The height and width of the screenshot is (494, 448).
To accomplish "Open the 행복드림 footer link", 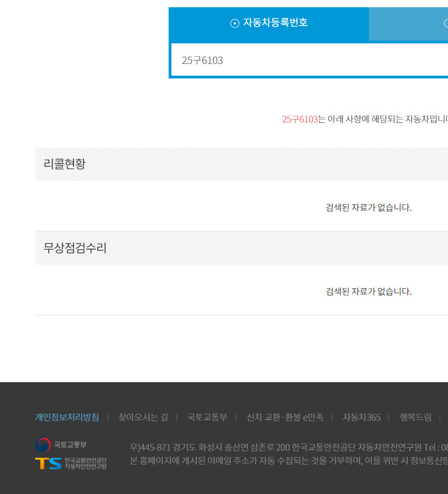I will pos(416,417).
